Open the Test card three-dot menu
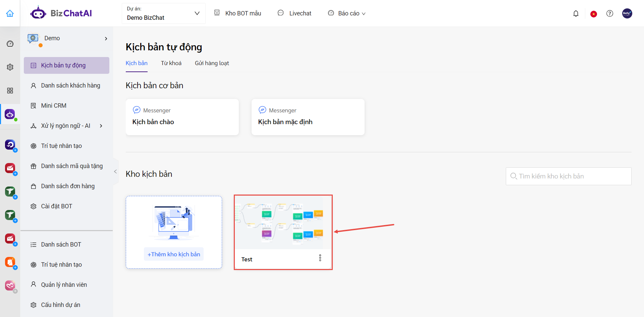Screen dimensions: 644x317 click(320, 258)
